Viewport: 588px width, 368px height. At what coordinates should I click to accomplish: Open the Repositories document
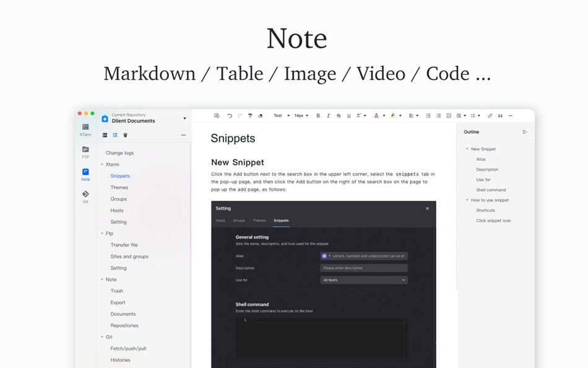click(124, 326)
